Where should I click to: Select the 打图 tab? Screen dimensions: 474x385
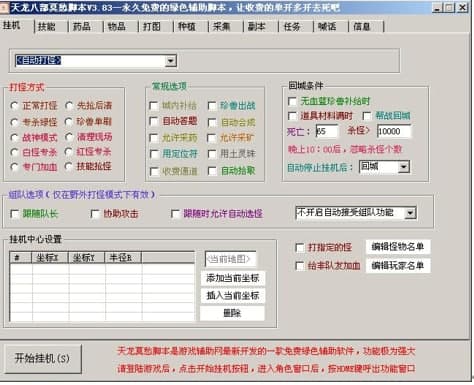pyautogui.click(x=152, y=26)
